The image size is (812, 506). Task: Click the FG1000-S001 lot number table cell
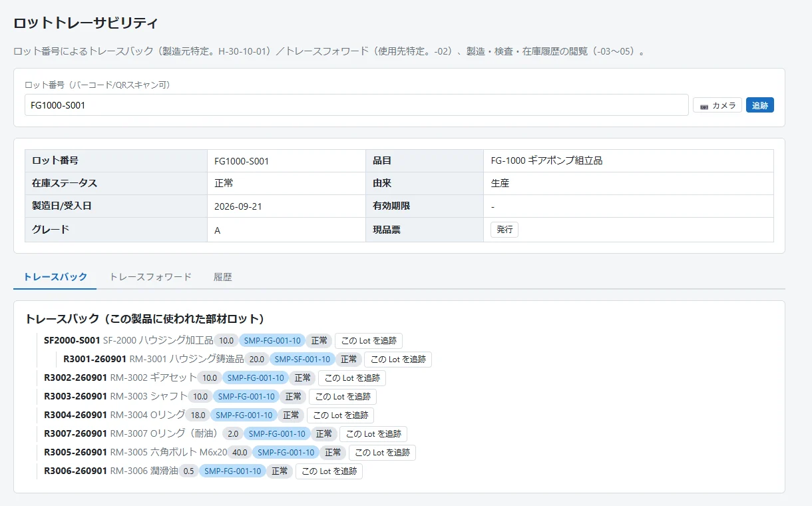286,161
